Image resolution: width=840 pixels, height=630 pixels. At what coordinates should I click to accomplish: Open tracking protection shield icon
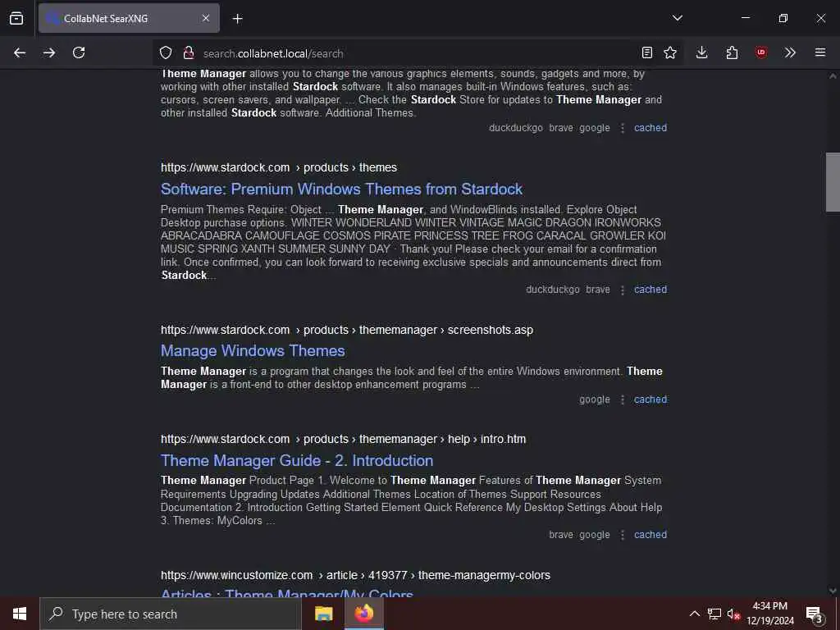(166, 52)
